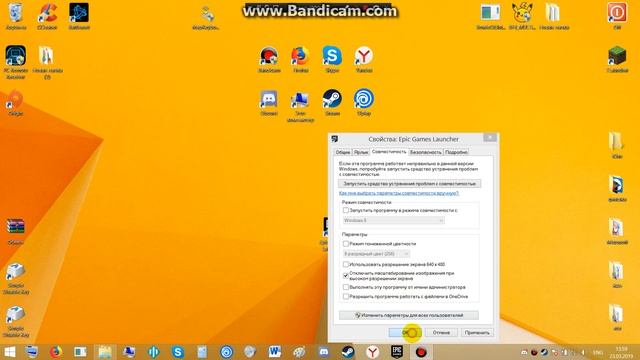Open the Pikachu image file on desktop
This screenshot has height=360, width=640.
522,16
